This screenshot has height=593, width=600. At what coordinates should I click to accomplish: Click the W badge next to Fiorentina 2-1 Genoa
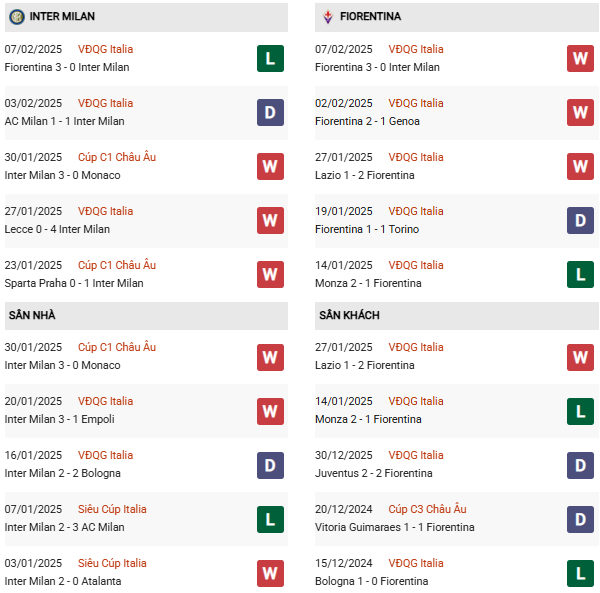pyautogui.click(x=580, y=112)
